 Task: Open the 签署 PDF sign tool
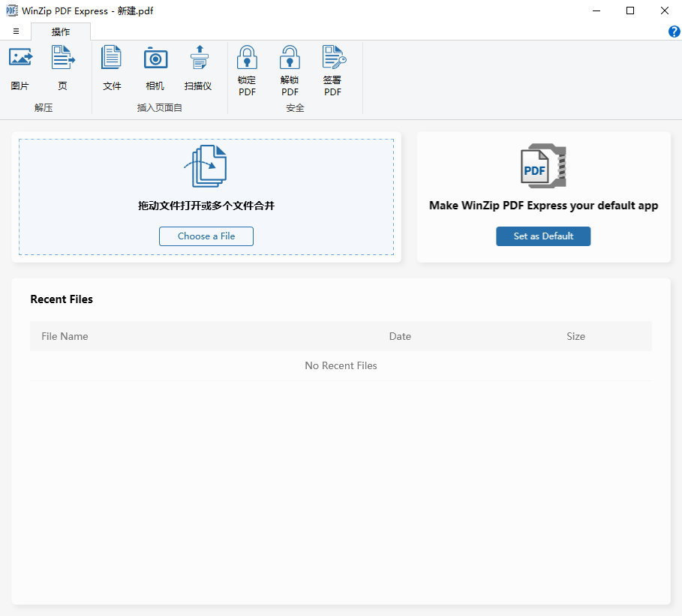pos(333,59)
